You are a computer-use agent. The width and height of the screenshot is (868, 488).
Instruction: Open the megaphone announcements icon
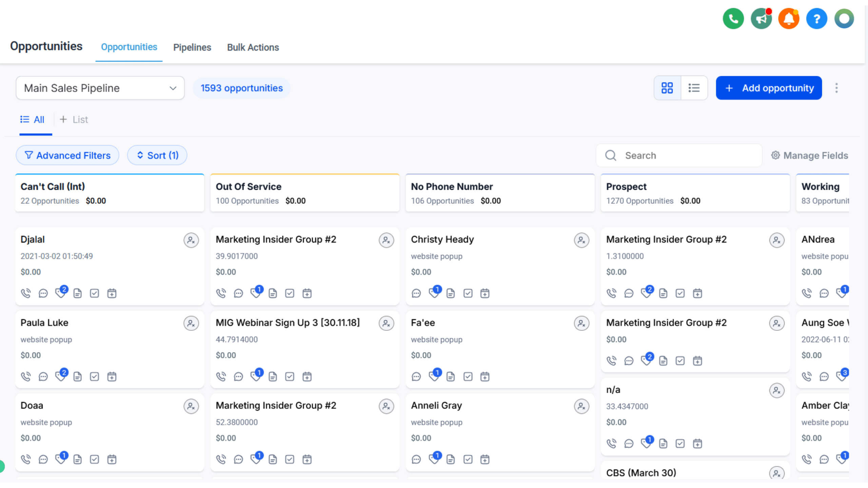coord(761,19)
